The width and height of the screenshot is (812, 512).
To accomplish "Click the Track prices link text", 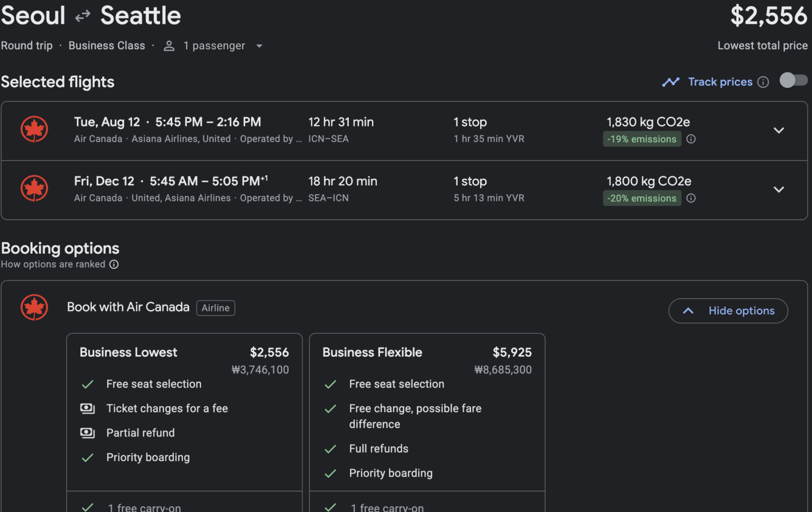I will coord(720,82).
